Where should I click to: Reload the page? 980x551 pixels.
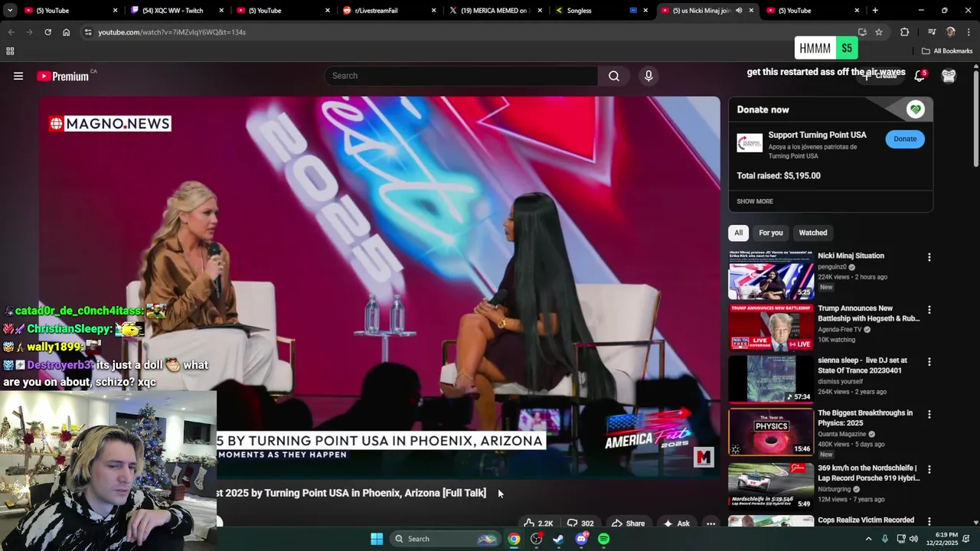click(47, 32)
